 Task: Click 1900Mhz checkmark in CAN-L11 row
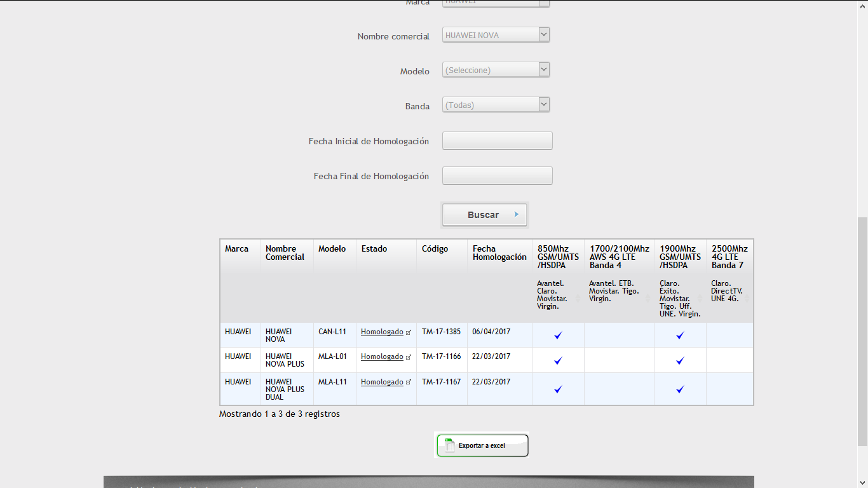tap(680, 335)
